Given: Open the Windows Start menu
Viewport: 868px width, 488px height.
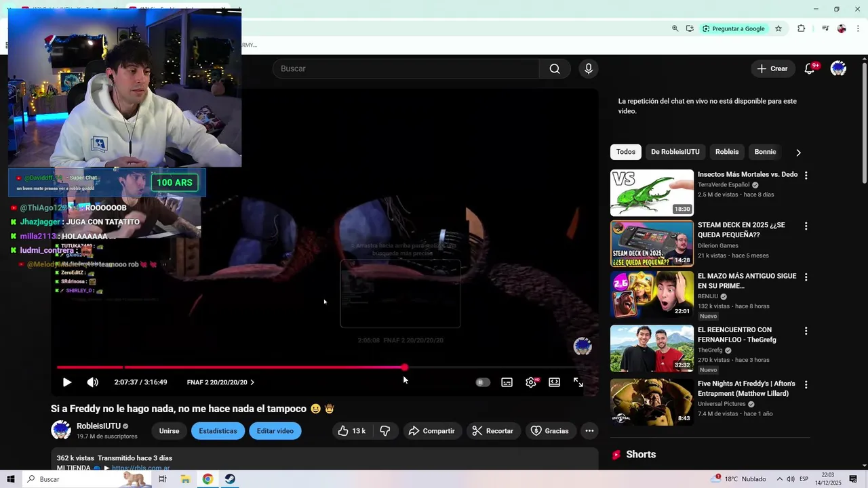Looking at the screenshot, I should pos(10,479).
